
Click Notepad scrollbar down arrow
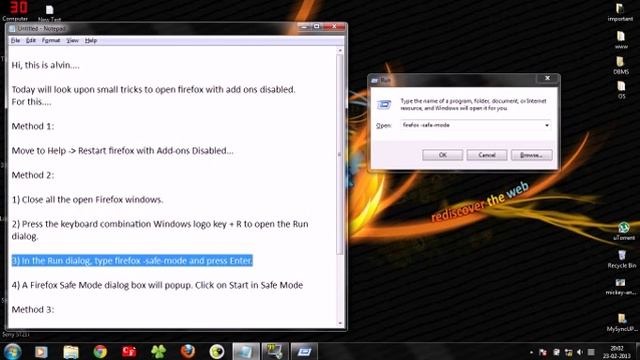[x=340, y=324]
